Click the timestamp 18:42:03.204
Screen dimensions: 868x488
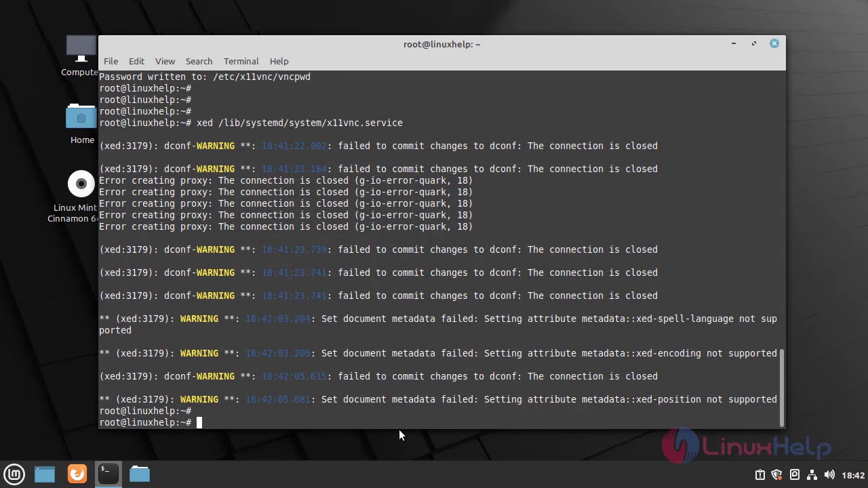pos(277,319)
